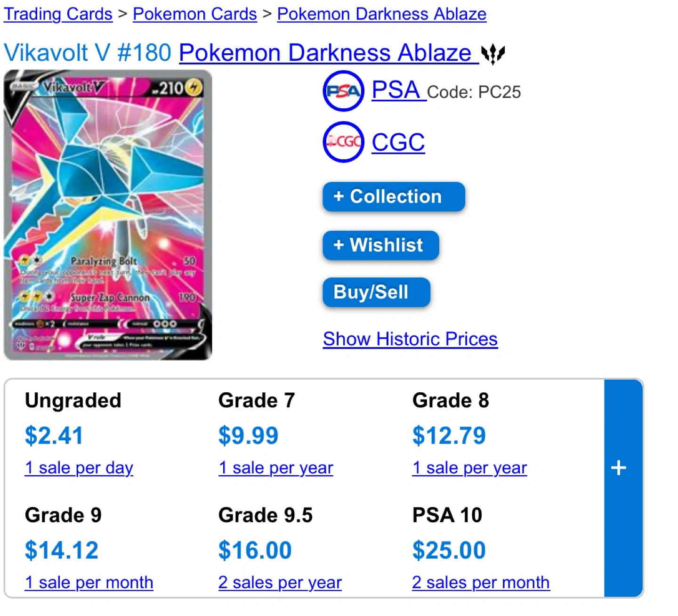Add card to Collection
This screenshot has width=678, height=616.
point(394,196)
